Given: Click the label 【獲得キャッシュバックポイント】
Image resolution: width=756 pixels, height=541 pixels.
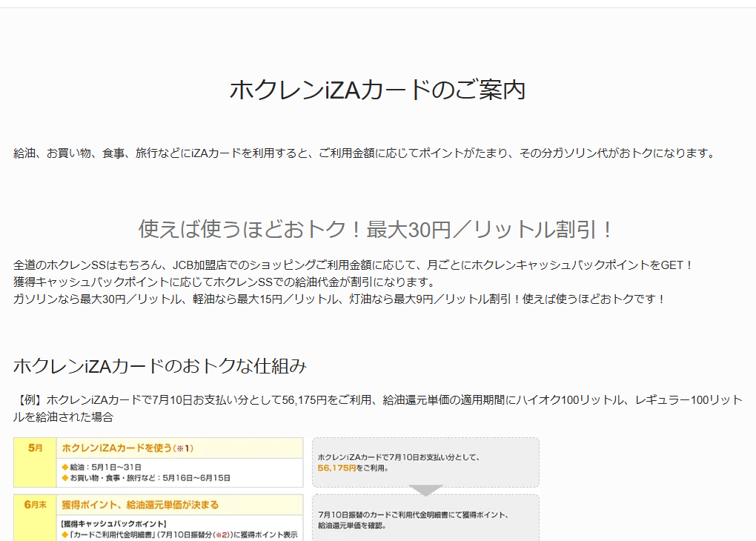Looking at the screenshot, I should click(x=113, y=524).
